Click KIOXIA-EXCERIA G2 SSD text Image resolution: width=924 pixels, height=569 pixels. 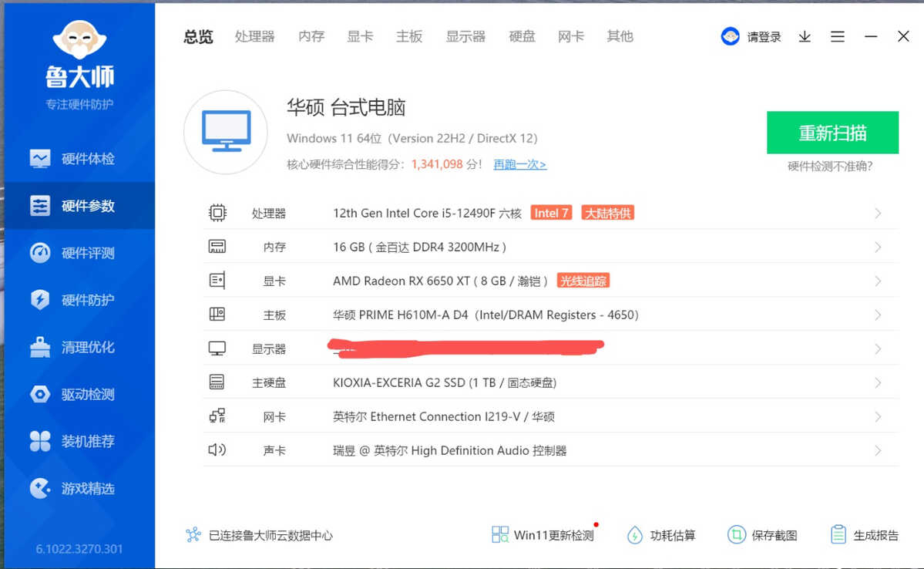pyautogui.click(x=445, y=382)
